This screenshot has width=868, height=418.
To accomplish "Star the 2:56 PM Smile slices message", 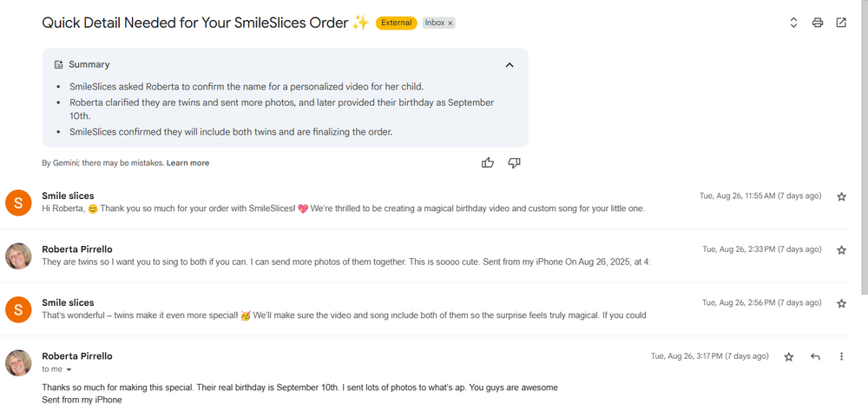I will (x=841, y=303).
